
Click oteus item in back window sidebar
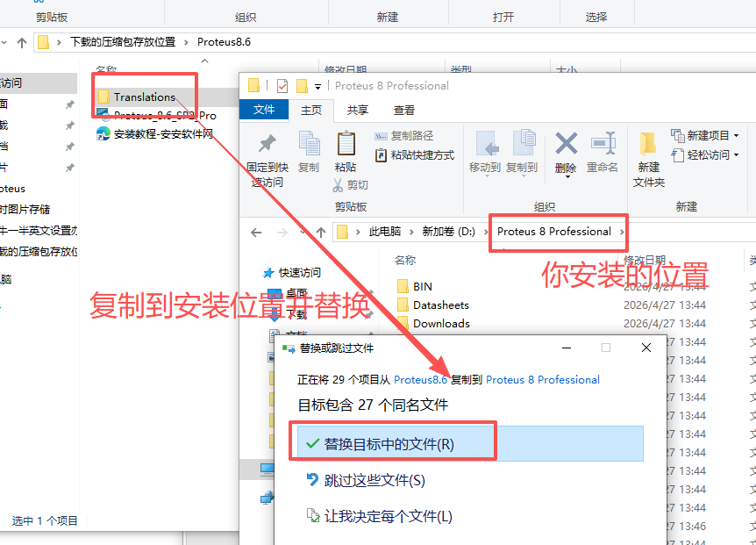(13, 189)
